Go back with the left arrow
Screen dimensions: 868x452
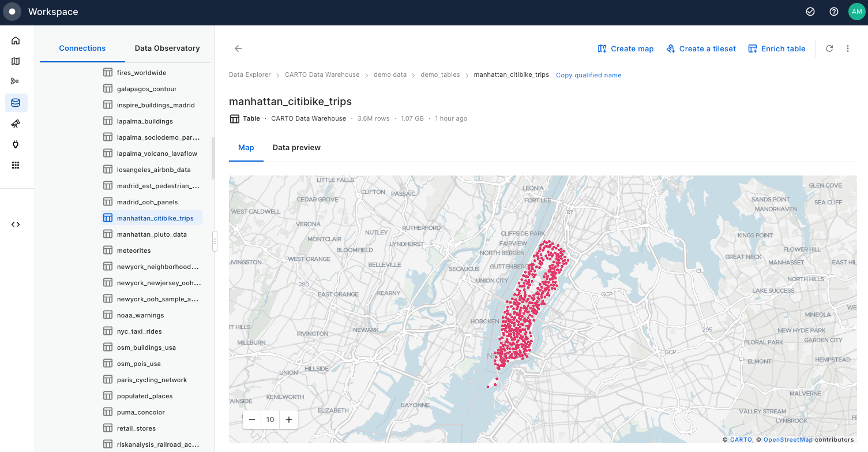tap(238, 48)
